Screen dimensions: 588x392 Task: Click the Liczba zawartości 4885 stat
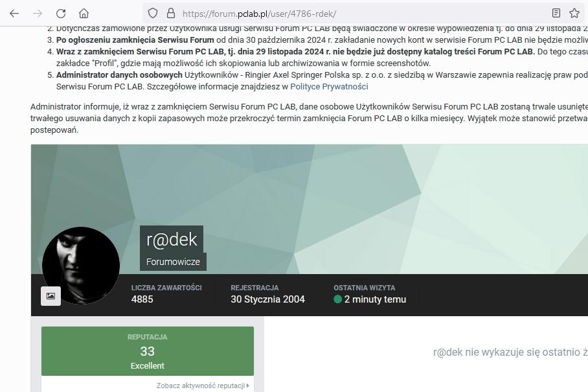pyautogui.click(x=166, y=294)
